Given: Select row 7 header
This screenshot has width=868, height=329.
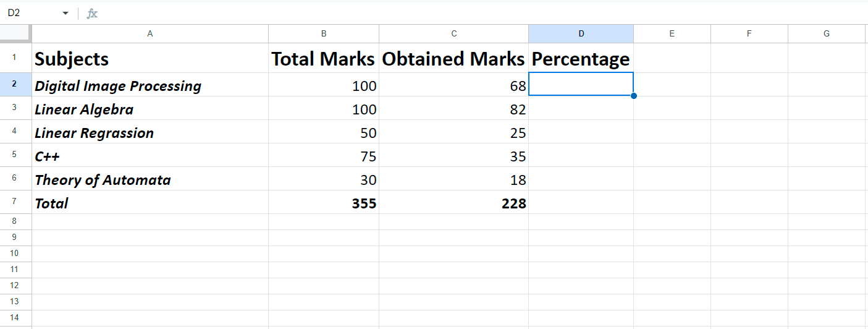Looking at the screenshot, I should pos(15,202).
